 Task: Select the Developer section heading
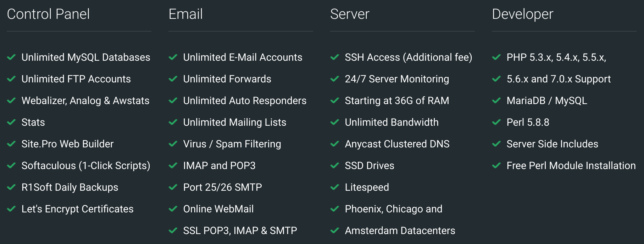(x=523, y=14)
